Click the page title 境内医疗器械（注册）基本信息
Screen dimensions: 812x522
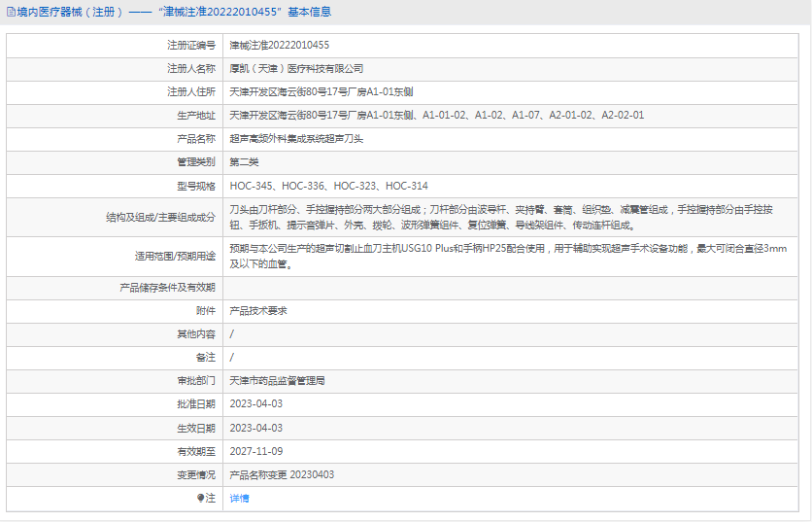click(x=174, y=12)
